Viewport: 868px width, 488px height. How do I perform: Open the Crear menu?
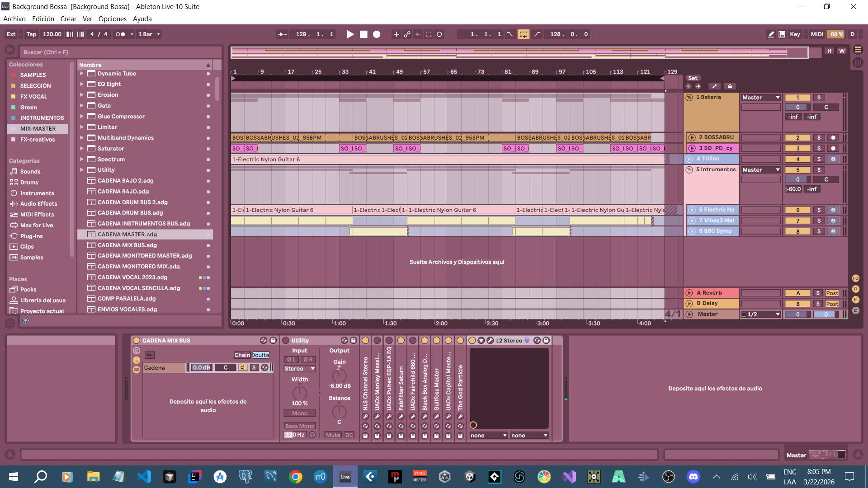[x=68, y=19]
